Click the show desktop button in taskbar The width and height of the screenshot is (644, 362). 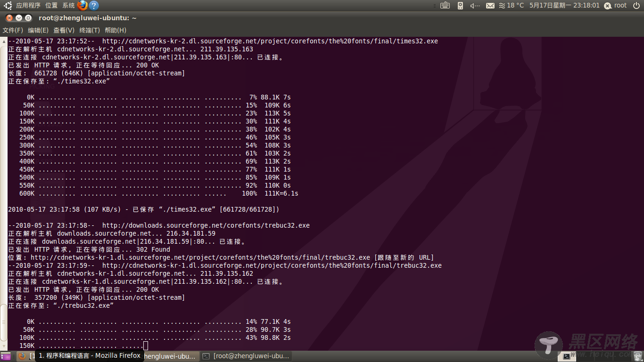(x=6, y=356)
